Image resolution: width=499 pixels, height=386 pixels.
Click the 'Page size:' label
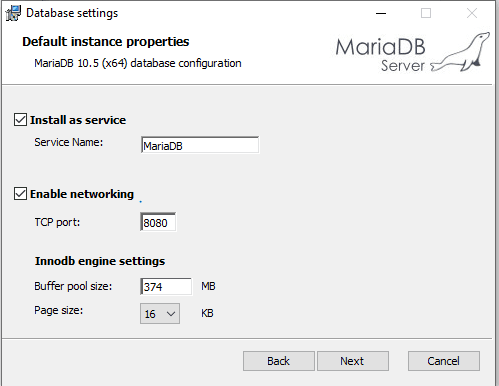[59, 310]
